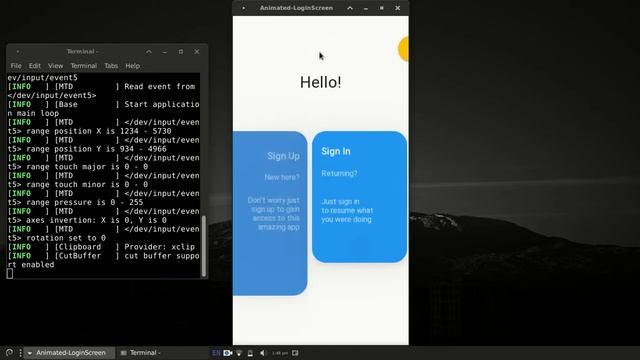Click 'New here?' text in Sign Up card
The image size is (640, 360).
click(282, 177)
